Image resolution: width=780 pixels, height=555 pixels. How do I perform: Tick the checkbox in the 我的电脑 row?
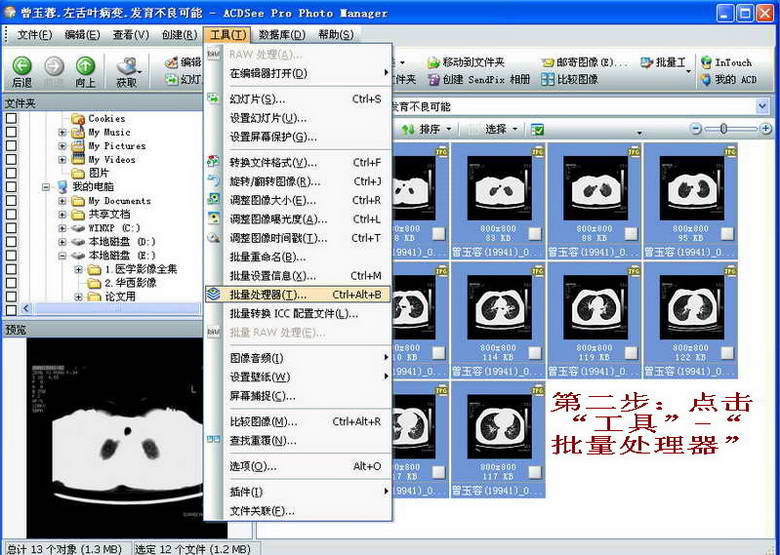pos(11,186)
